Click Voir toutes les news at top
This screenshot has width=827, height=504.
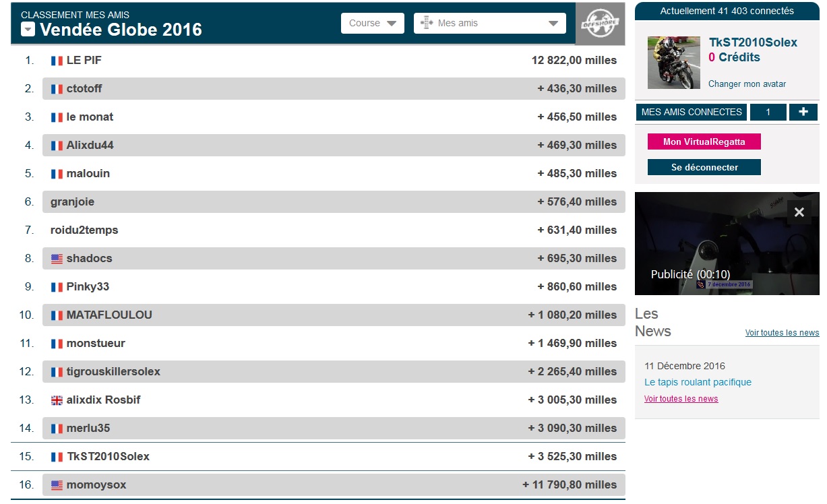[x=782, y=333]
